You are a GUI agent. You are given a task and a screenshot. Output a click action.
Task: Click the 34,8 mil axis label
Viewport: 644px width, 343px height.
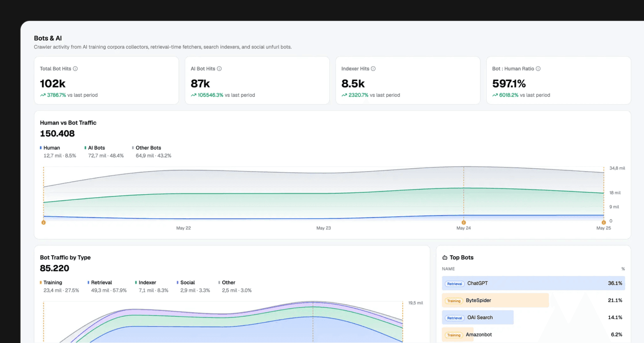coord(617,168)
